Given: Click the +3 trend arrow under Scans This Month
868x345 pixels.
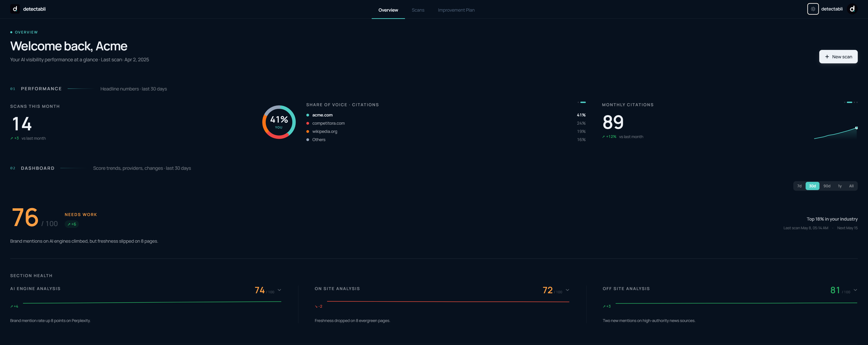Looking at the screenshot, I should pyautogui.click(x=12, y=138).
